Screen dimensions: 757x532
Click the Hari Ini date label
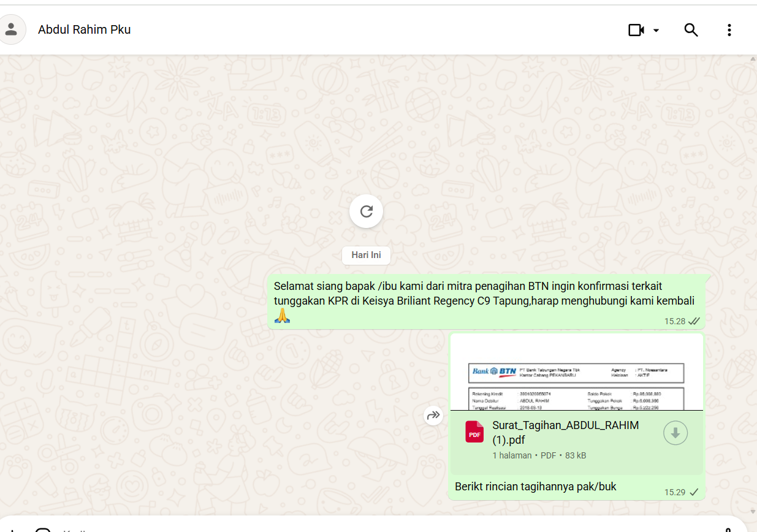366,255
